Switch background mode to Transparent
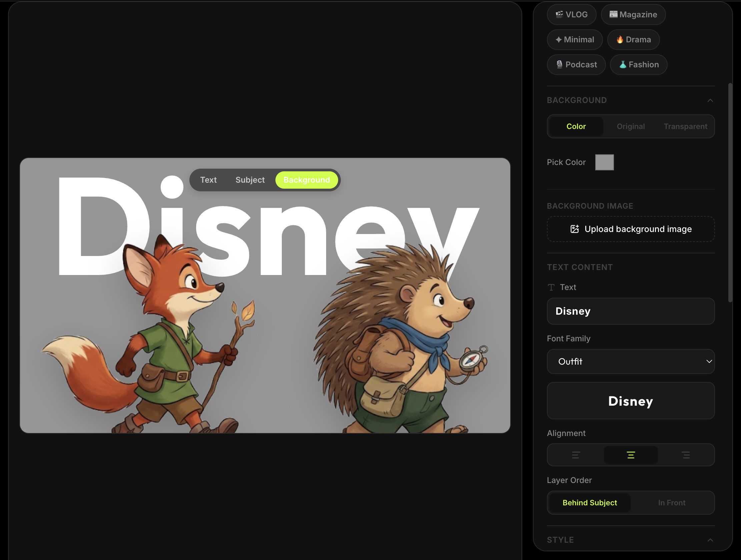This screenshot has width=741, height=560. [x=685, y=126]
